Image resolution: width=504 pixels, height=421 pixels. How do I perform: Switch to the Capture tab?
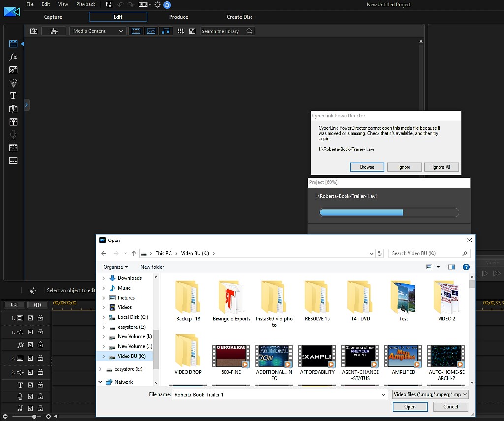coord(53,17)
